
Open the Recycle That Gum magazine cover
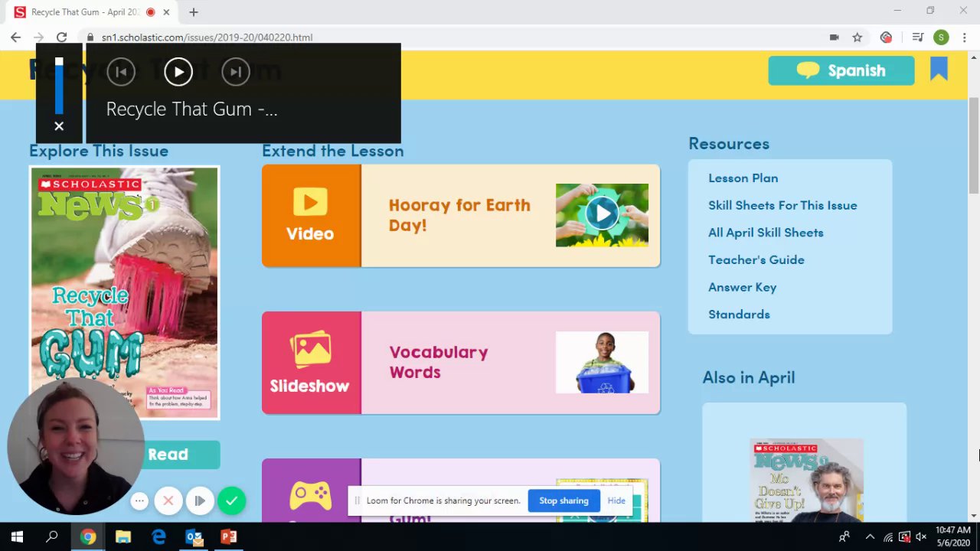coord(125,292)
